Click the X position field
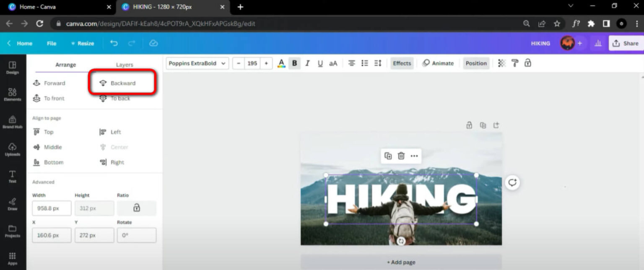This screenshot has height=270, width=644. (x=52, y=235)
